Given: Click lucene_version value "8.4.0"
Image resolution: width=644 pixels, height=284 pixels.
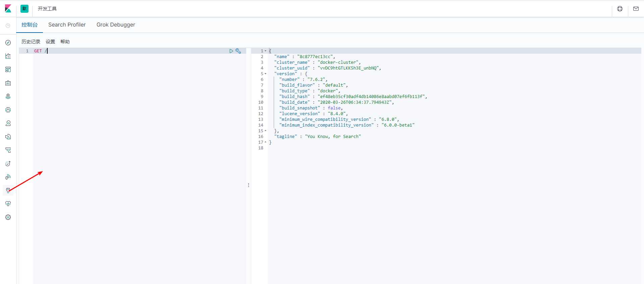Looking at the screenshot, I should point(337,114).
